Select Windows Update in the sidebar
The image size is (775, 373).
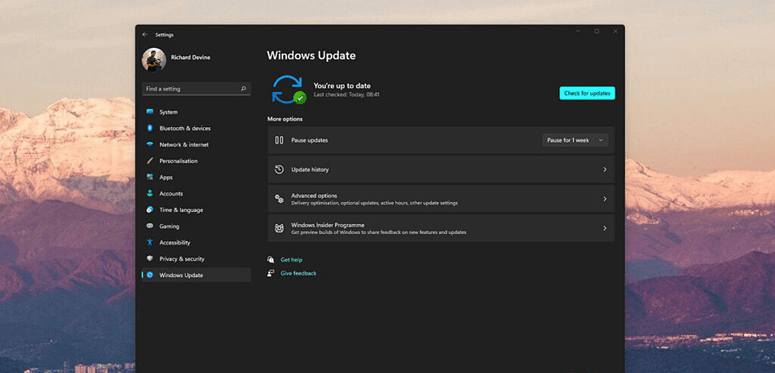pyautogui.click(x=196, y=275)
